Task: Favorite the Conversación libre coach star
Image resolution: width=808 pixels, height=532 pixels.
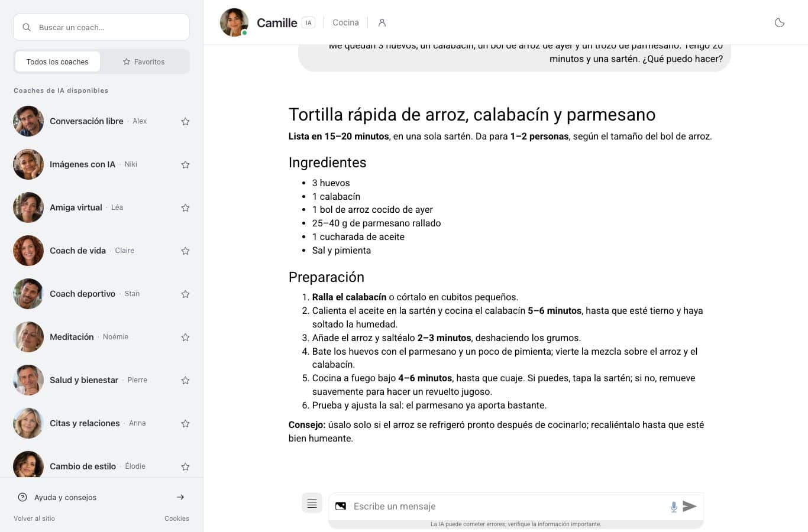Action: 185,121
